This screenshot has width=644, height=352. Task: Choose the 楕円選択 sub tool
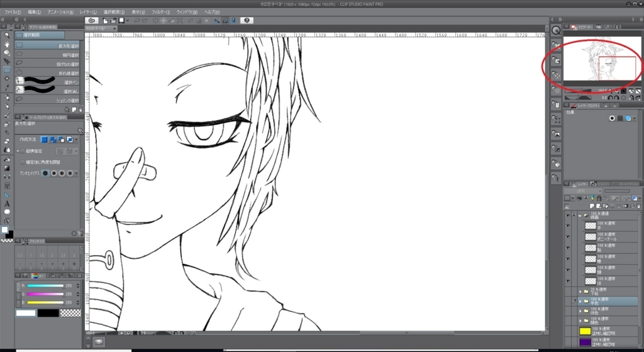[x=48, y=55]
